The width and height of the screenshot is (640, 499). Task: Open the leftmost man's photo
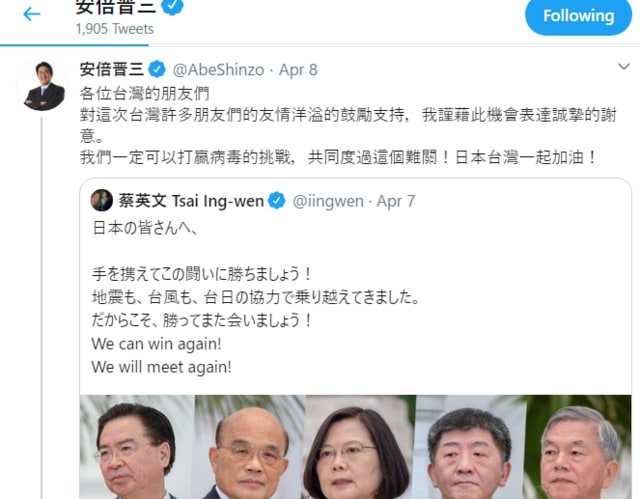pos(137,447)
